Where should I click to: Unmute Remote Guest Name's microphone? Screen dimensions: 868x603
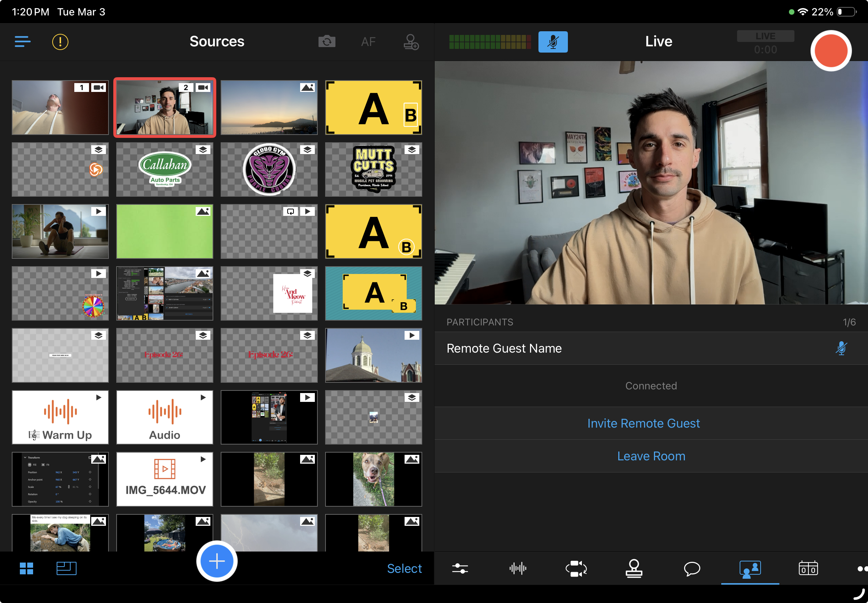pos(841,348)
